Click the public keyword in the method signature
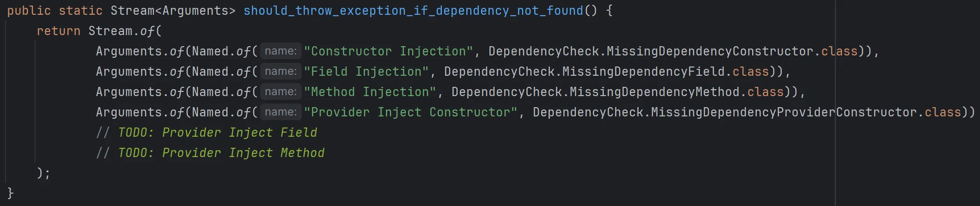 (29, 11)
